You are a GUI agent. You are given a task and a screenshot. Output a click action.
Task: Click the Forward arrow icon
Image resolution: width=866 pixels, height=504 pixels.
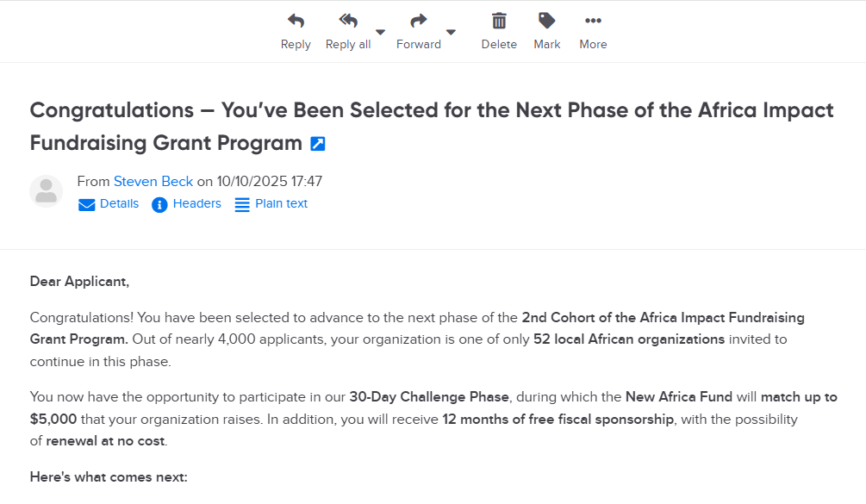tap(419, 21)
